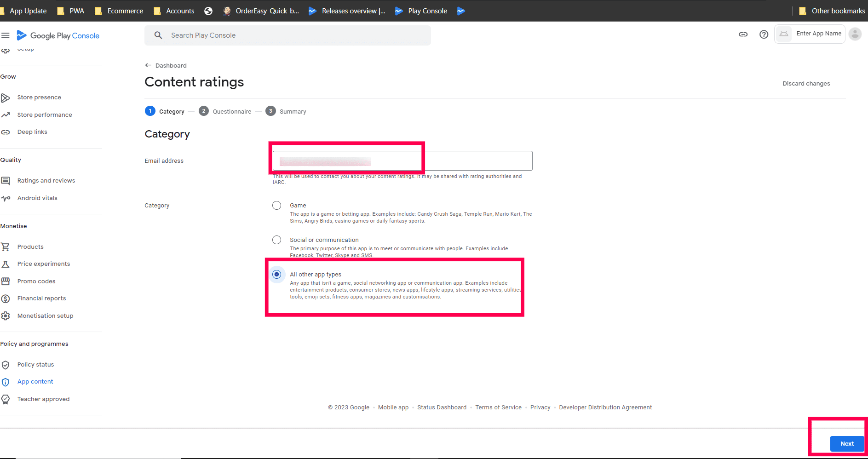Open Store presence in sidebar

pyautogui.click(x=39, y=98)
